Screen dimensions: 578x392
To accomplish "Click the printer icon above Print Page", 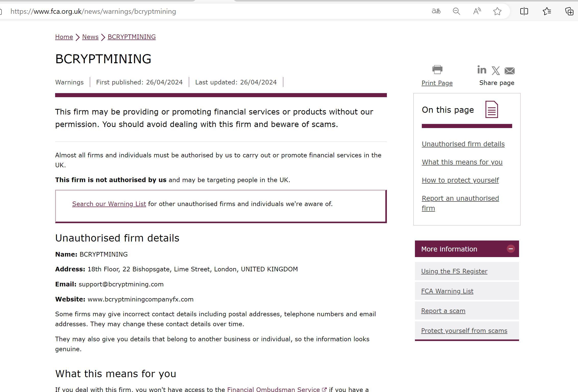I will [x=437, y=70].
